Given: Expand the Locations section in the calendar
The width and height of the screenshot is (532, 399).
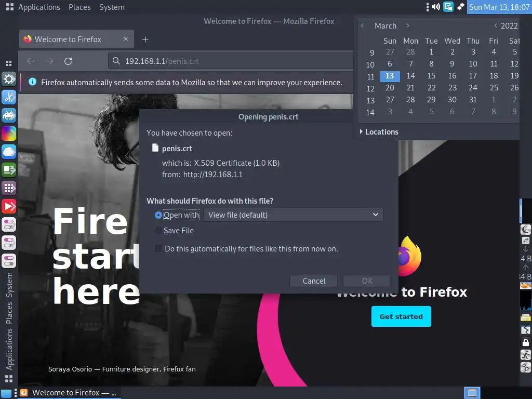Looking at the screenshot, I should point(379,131).
